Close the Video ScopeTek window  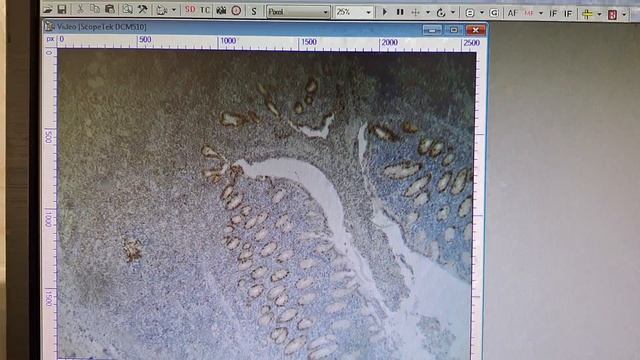point(476,30)
